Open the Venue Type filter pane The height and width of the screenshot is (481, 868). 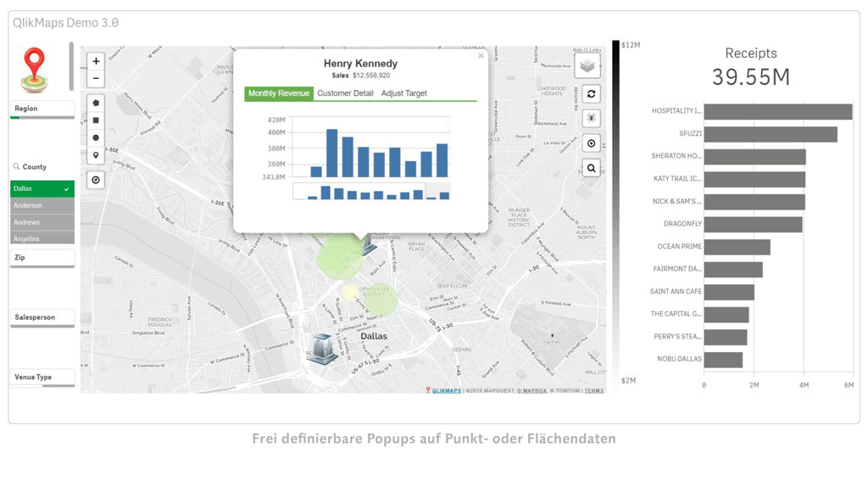pos(42,378)
